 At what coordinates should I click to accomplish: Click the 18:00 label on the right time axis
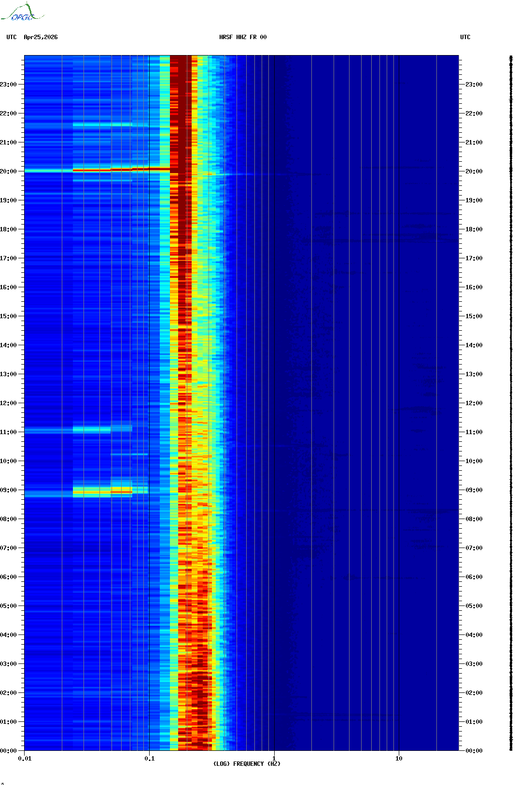pos(474,229)
